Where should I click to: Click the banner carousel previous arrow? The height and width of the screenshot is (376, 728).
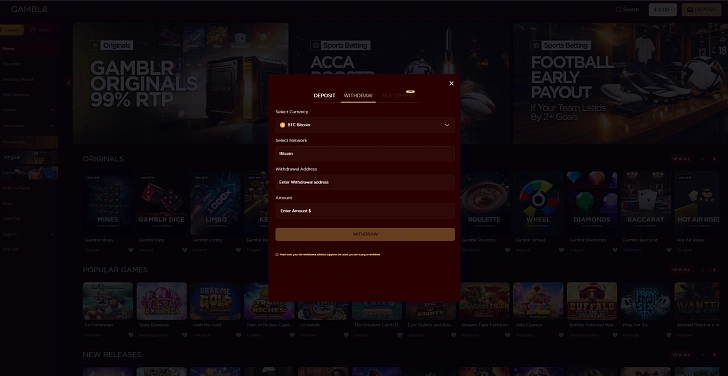[69, 84]
